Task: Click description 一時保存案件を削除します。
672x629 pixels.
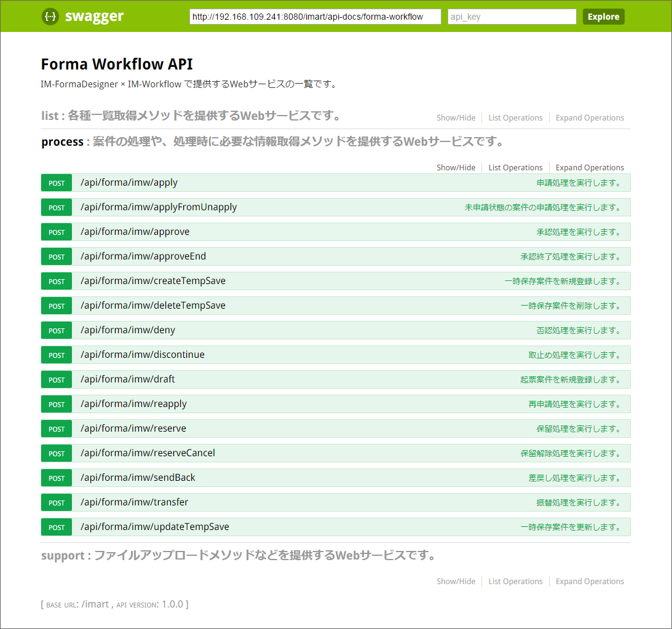Action: click(571, 306)
